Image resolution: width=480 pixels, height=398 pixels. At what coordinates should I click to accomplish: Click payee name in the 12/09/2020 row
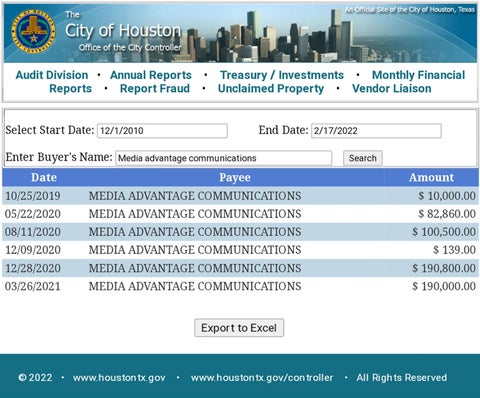click(195, 250)
